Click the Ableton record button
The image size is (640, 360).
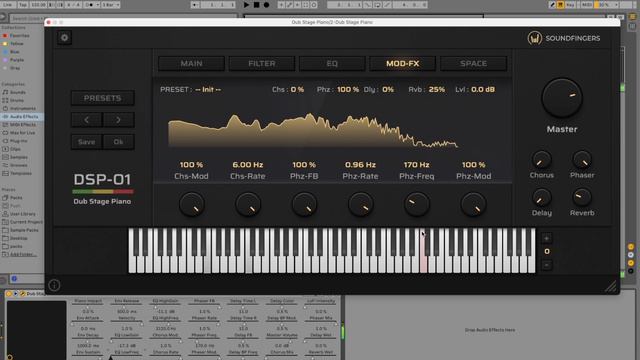[266, 5]
